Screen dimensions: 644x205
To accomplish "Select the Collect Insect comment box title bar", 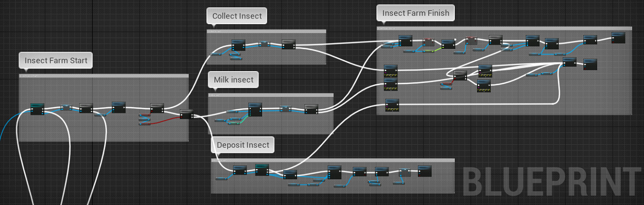I will (x=267, y=31).
